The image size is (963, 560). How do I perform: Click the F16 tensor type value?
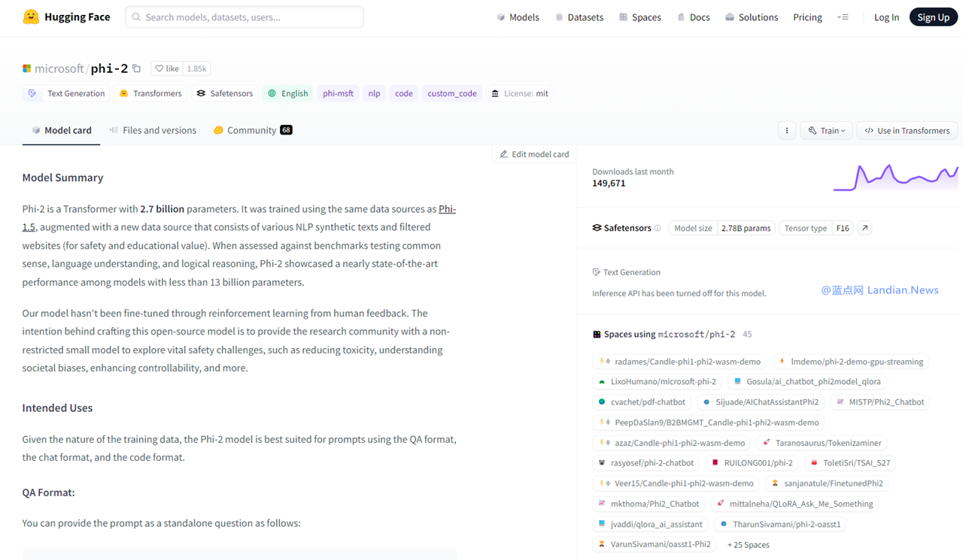pyautogui.click(x=843, y=228)
